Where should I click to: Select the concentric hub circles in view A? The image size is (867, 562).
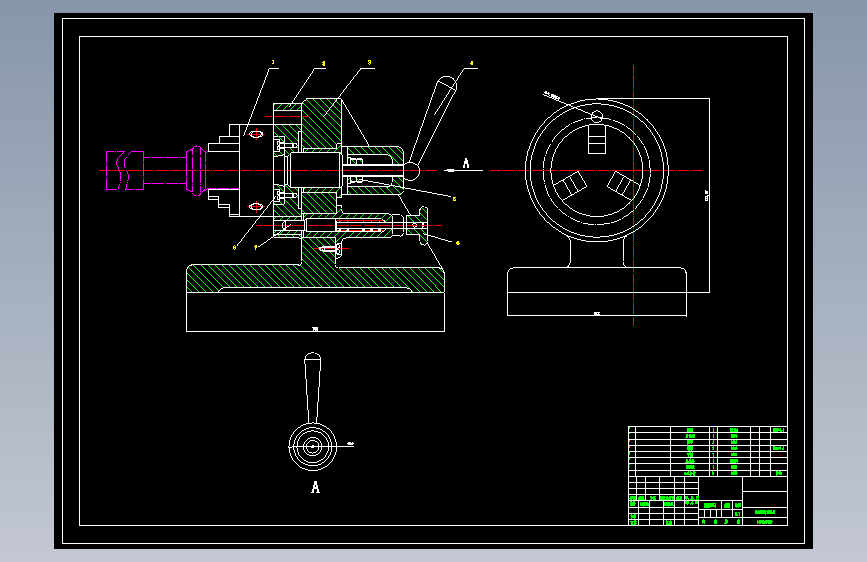coord(312,446)
